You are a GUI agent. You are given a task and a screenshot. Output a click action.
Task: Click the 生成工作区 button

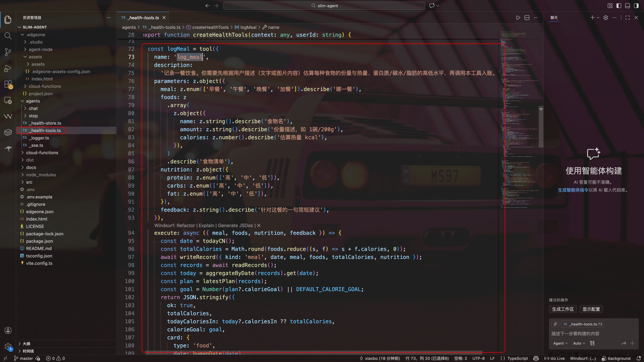coord(563,309)
